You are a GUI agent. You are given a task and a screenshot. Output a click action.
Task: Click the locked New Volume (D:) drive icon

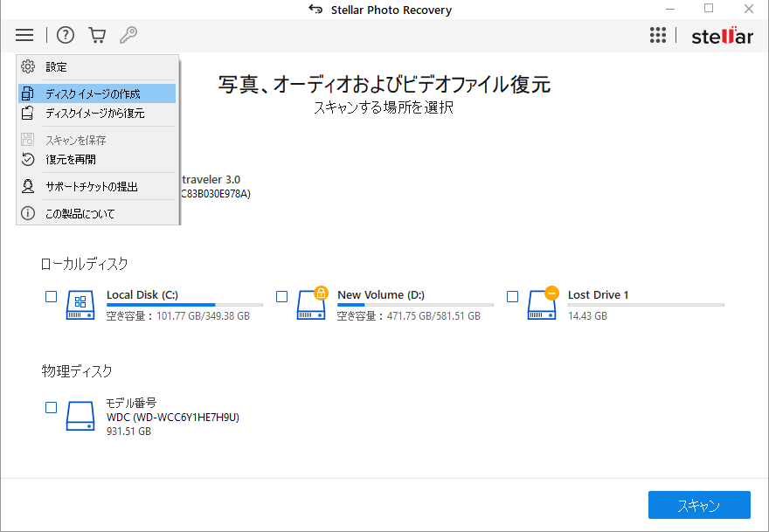(x=312, y=304)
